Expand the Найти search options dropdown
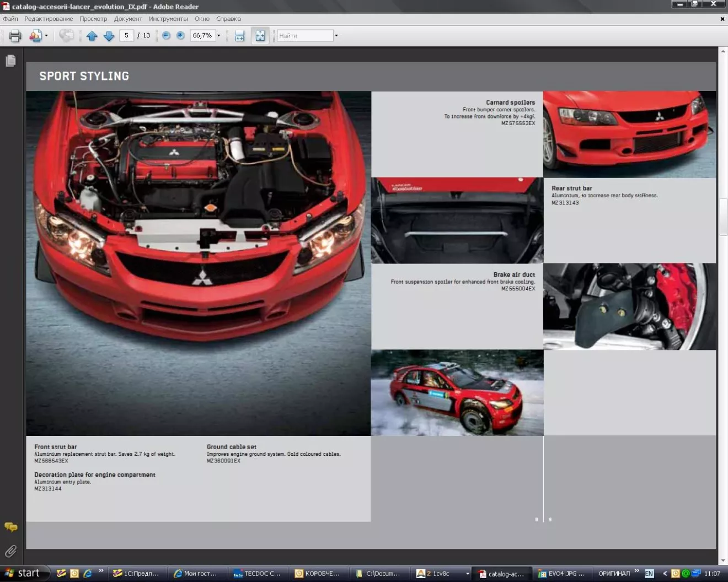Viewport: 728px width, 582px height. pos(336,36)
